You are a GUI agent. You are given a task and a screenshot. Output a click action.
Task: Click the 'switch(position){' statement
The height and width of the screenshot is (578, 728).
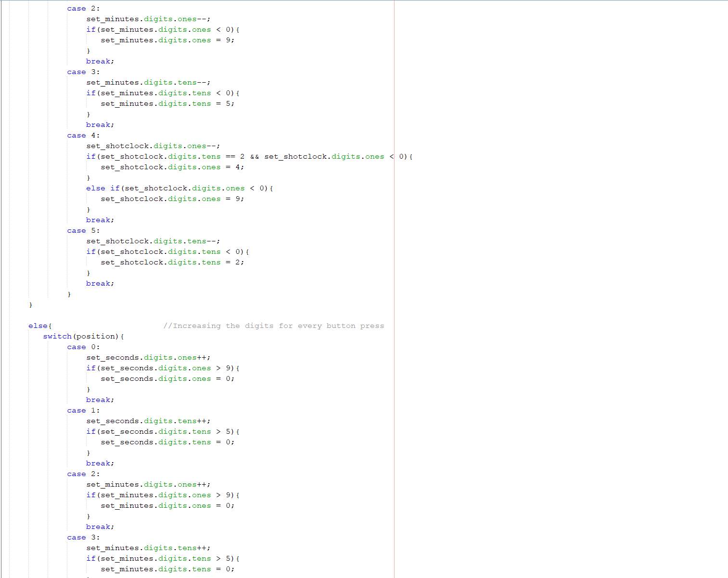[83, 337]
